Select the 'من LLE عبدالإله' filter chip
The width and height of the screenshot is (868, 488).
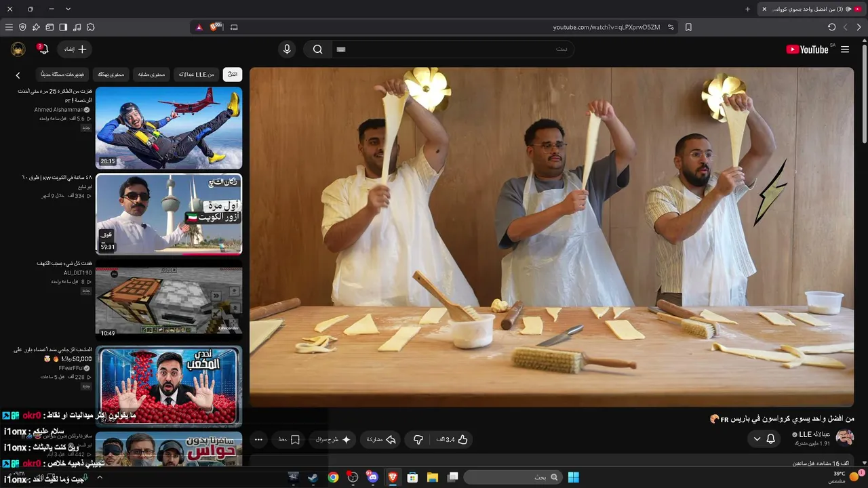tap(196, 75)
